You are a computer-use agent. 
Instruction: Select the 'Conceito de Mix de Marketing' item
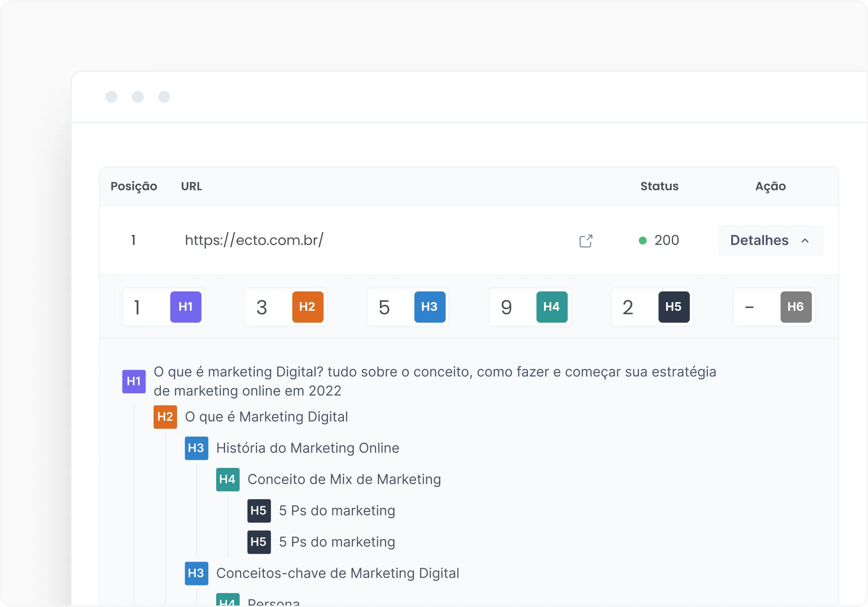(x=344, y=480)
